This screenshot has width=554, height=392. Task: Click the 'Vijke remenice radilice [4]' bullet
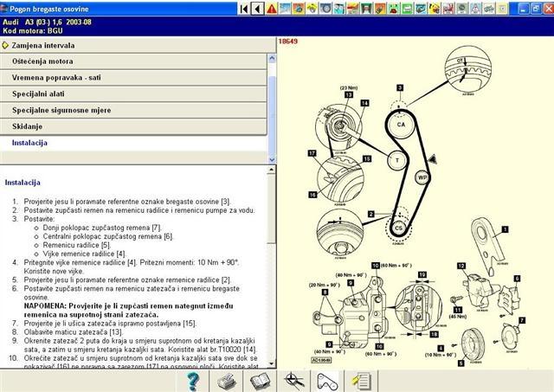(x=85, y=254)
